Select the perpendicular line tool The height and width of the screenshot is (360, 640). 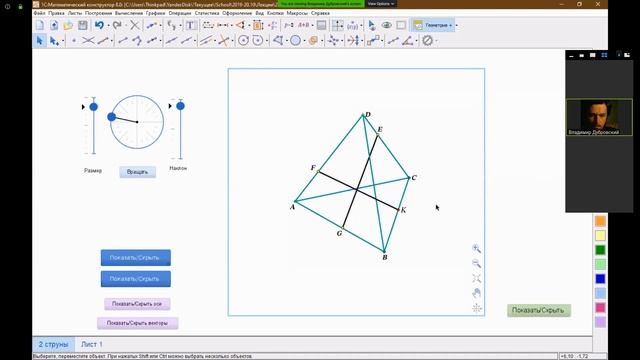223,40
